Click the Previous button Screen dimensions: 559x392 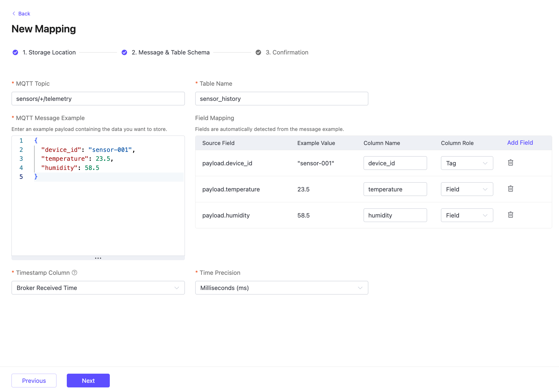tap(34, 381)
